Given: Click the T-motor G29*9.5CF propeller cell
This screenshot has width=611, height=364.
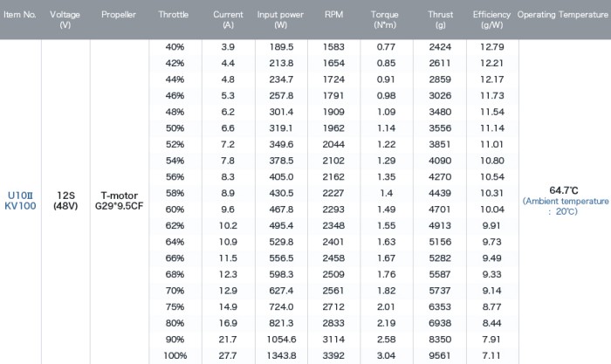Looking at the screenshot, I should [120, 201].
